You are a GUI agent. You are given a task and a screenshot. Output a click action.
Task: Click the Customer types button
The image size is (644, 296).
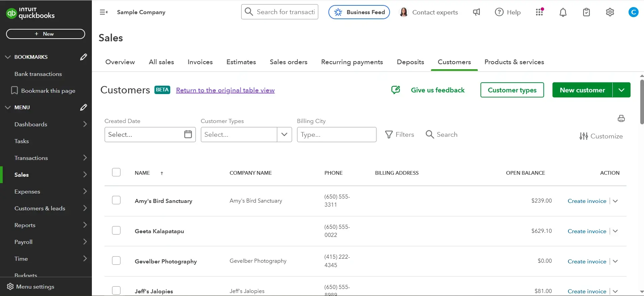tap(512, 90)
